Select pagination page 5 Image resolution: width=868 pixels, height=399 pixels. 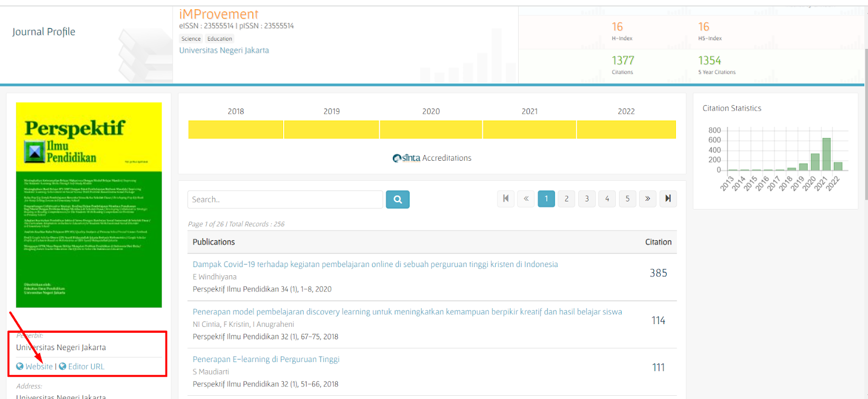628,199
